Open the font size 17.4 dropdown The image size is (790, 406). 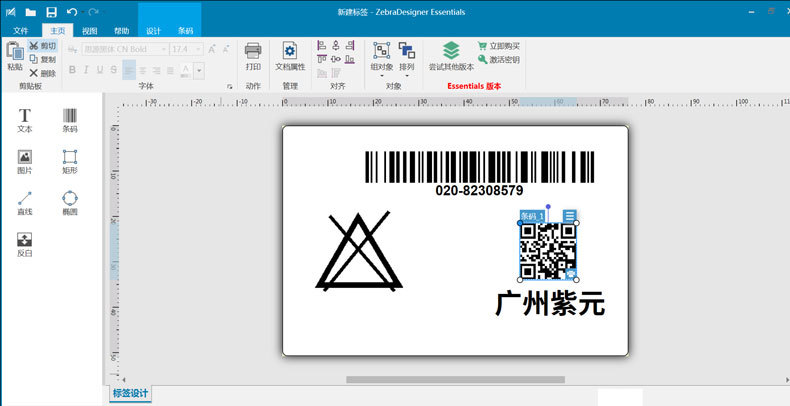199,49
